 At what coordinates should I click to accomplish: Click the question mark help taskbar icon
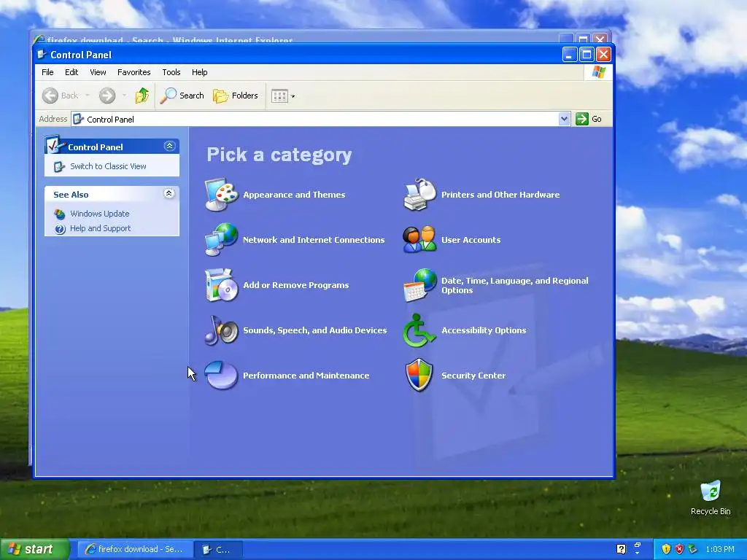(x=622, y=549)
